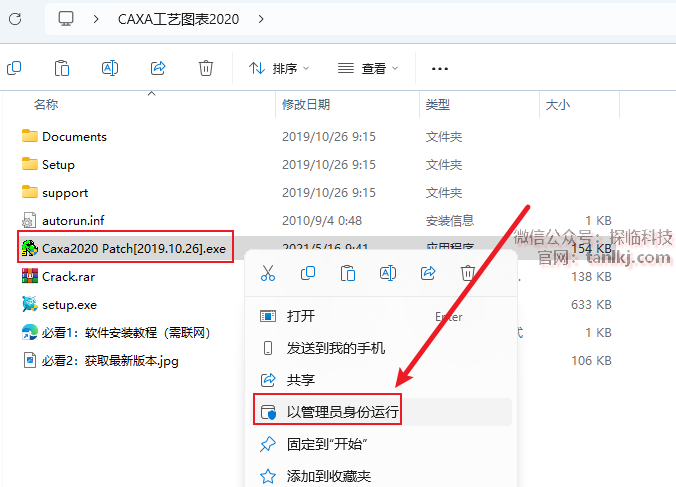Choose 以管理员身份运行 from context menu
The width and height of the screenshot is (676, 487).
382,412
